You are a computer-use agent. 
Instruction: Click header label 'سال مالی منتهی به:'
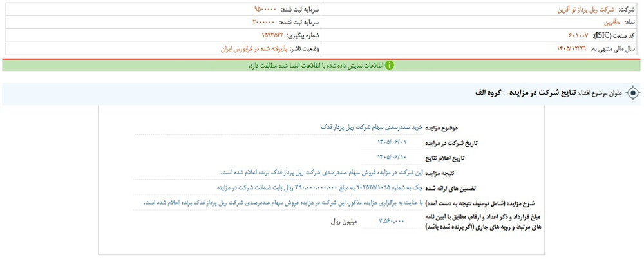tap(613, 49)
